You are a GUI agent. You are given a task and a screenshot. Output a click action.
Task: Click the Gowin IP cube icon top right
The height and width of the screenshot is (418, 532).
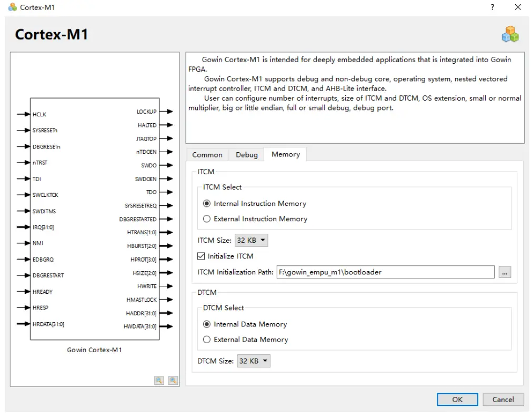tap(510, 33)
